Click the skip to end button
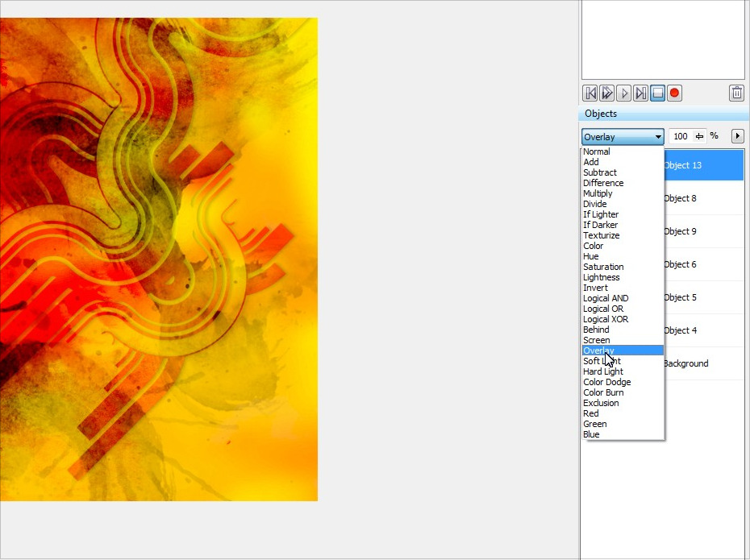This screenshot has height=560, width=750. pyautogui.click(x=640, y=93)
